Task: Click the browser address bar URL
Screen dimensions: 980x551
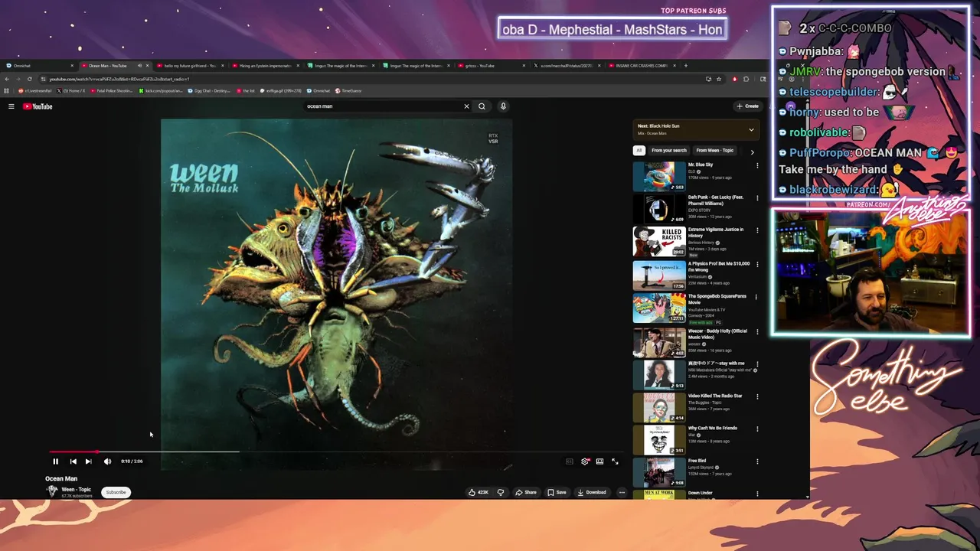Action: (x=119, y=79)
